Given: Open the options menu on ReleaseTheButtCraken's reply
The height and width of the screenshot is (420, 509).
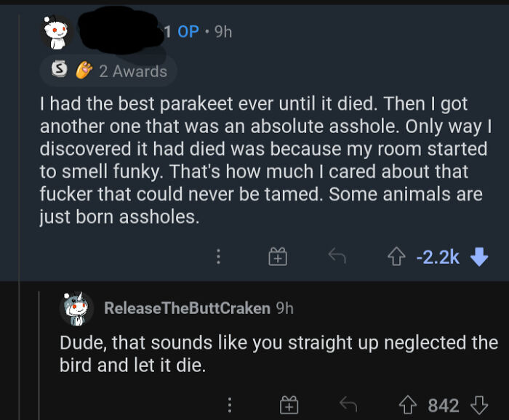Looking at the screenshot, I should [230, 405].
